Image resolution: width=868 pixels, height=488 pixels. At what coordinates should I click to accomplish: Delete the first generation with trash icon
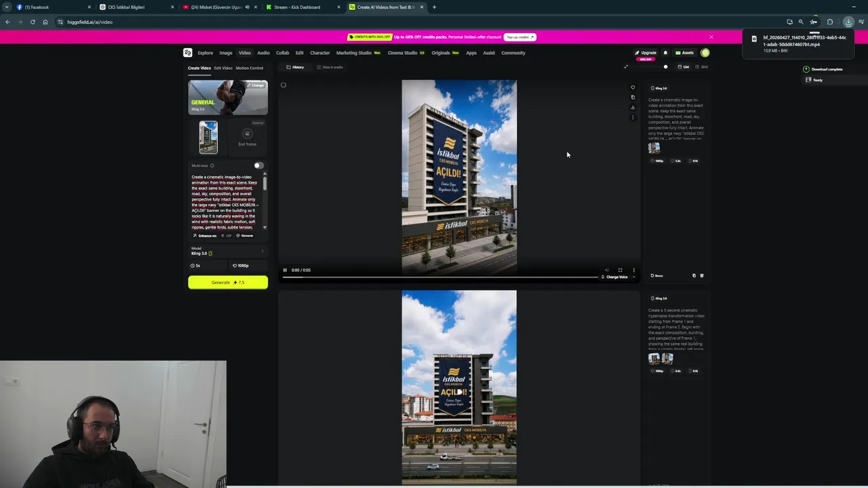click(702, 276)
